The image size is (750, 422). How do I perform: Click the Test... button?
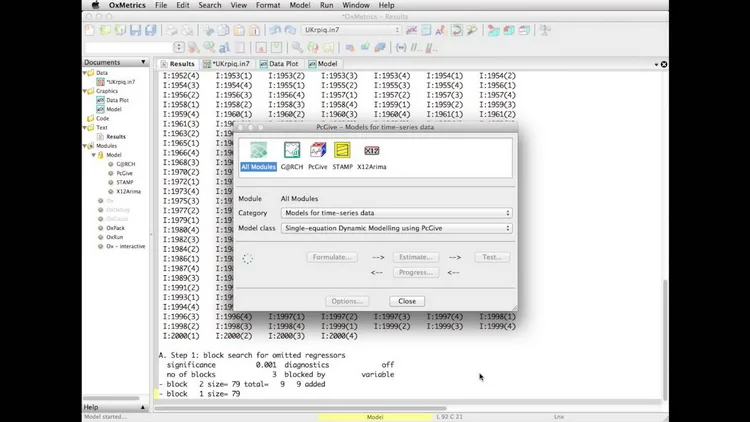click(492, 257)
